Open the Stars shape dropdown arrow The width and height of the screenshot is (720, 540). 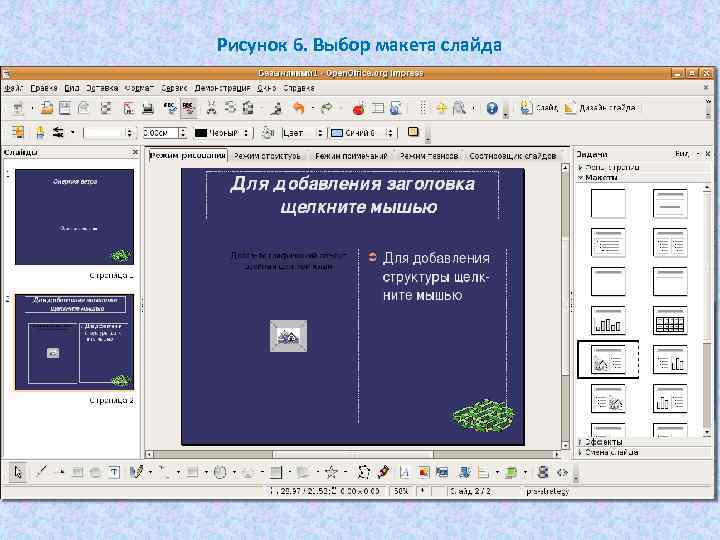(x=345, y=472)
